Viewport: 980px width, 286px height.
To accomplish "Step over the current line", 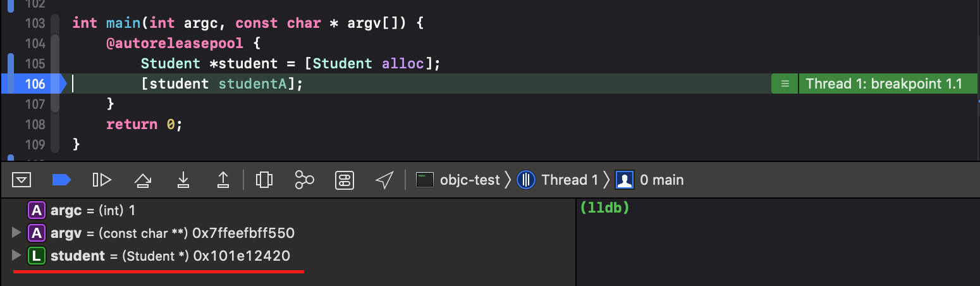I will coord(142,180).
